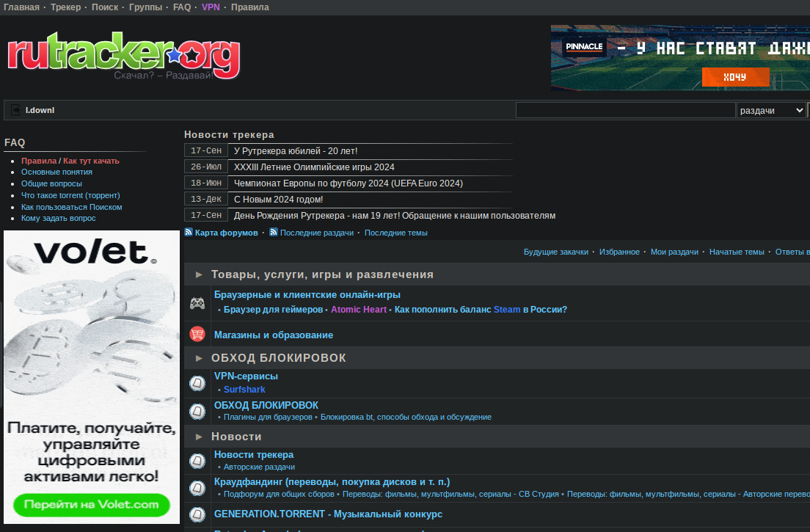This screenshot has height=532, width=810.
Task: Collapse the Новости category arrow
Action: click(x=199, y=437)
